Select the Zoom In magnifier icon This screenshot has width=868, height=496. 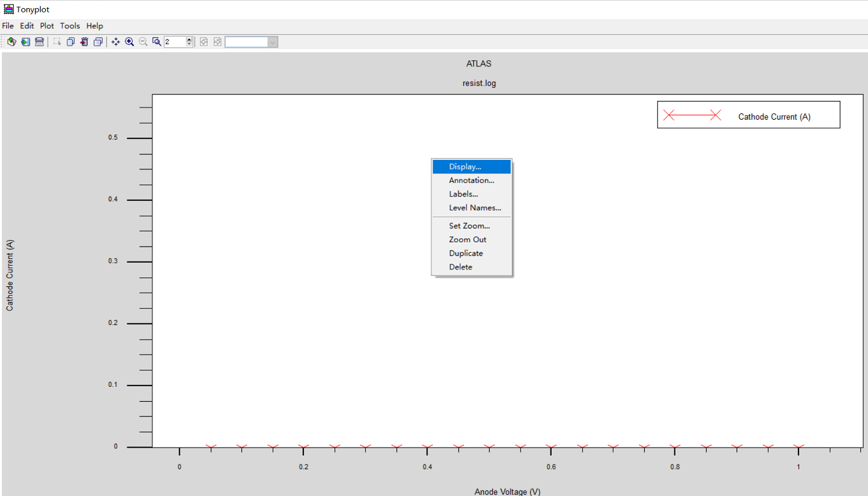pyautogui.click(x=130, y=42)
